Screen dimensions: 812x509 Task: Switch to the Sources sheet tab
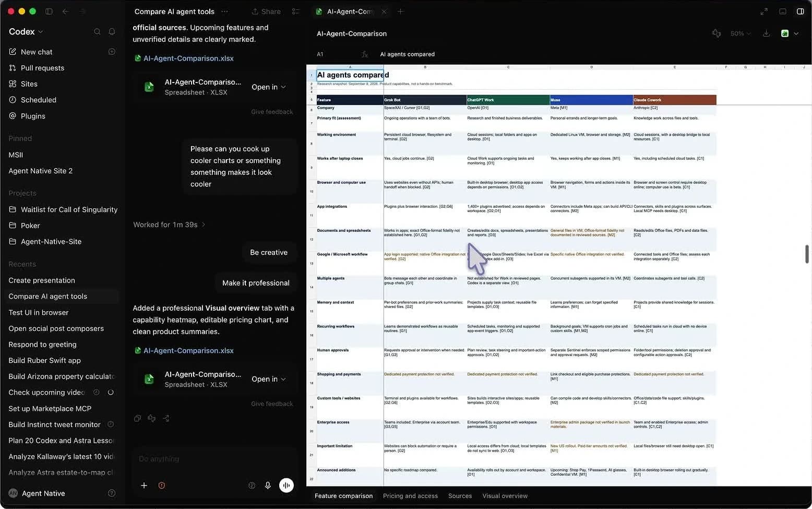click(460, 496)
